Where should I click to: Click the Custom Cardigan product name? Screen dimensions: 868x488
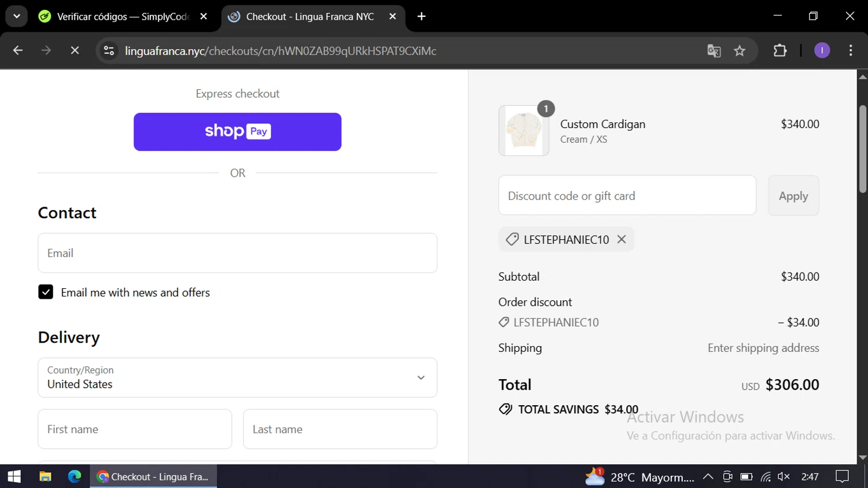(x=602, y=124)
